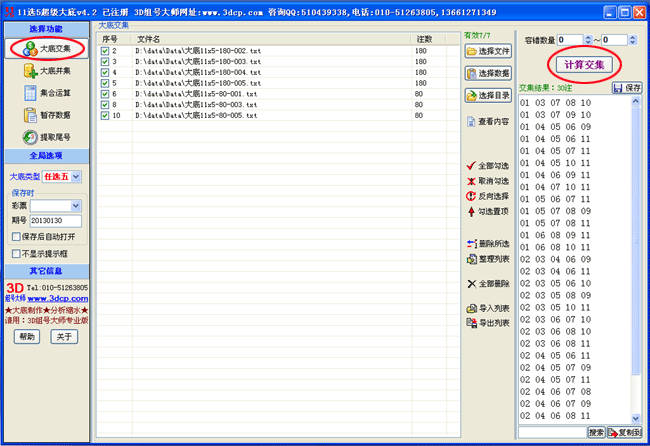Enable 保存后自动打开 checkbox
The height and width of the screenshot is (446, 650).
pos(15,237)
